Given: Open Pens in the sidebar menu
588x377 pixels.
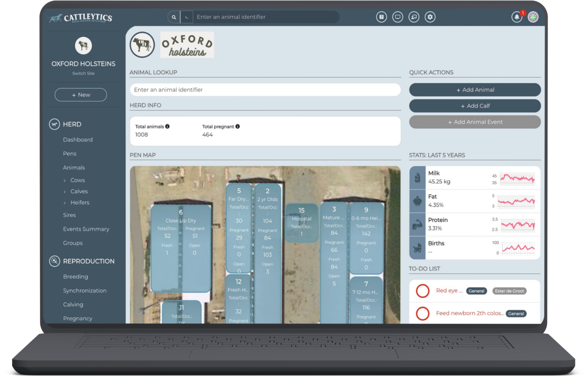Looking at the screenshot, I should (70, 154).
